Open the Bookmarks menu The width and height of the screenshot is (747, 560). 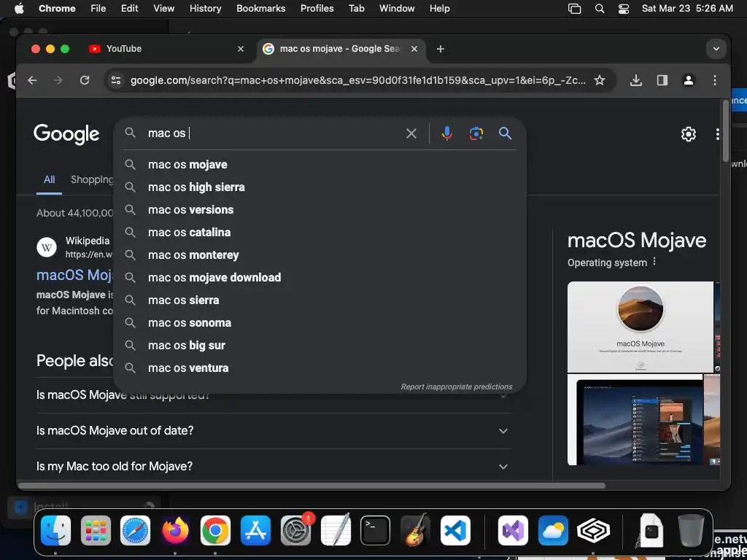coord(260,9)
